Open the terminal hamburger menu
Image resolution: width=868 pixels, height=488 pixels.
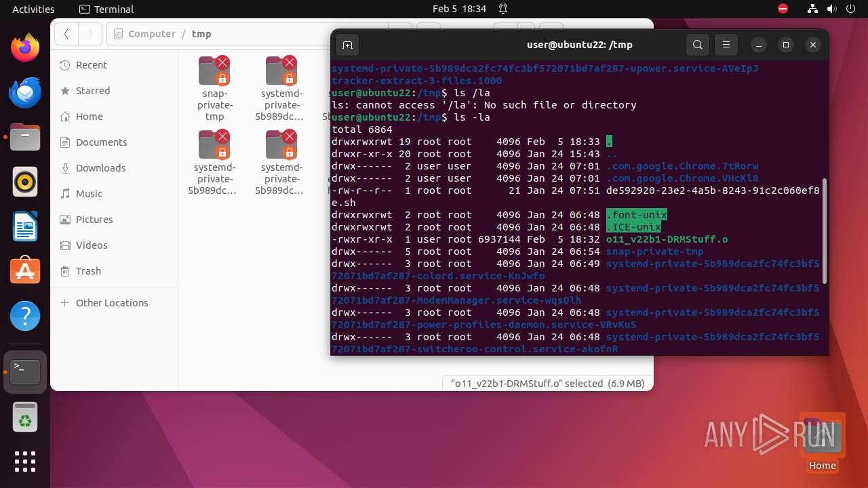(x=726, y=45)
